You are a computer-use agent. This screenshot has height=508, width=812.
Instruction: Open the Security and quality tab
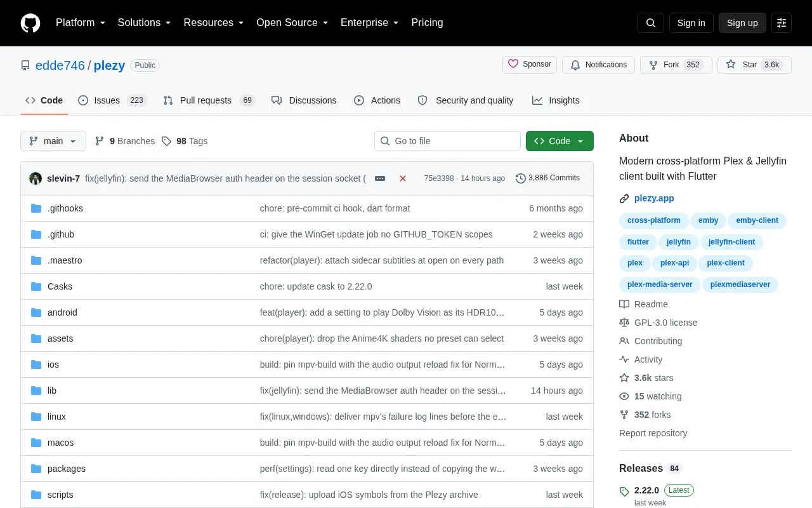coord(466,100)
